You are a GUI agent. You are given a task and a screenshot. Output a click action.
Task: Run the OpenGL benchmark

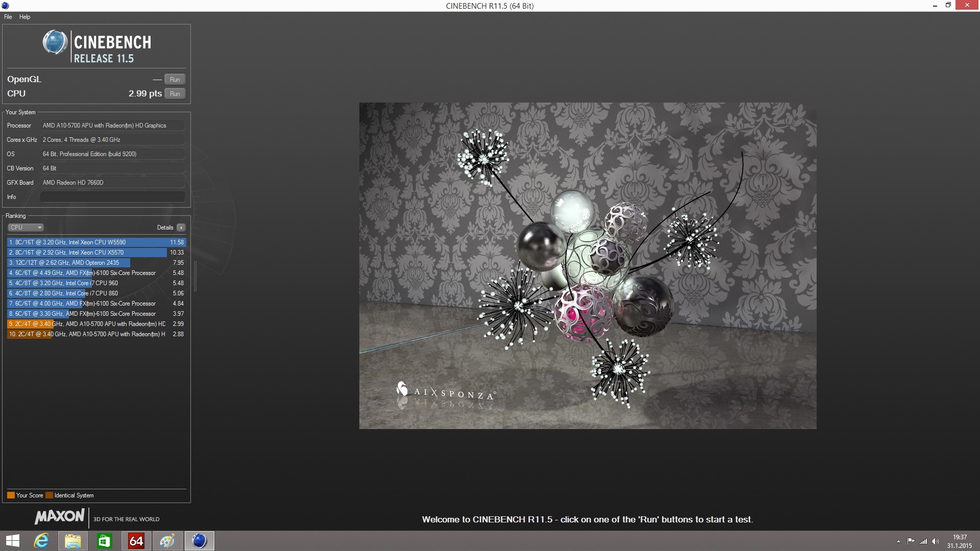[x=175, y=80]
